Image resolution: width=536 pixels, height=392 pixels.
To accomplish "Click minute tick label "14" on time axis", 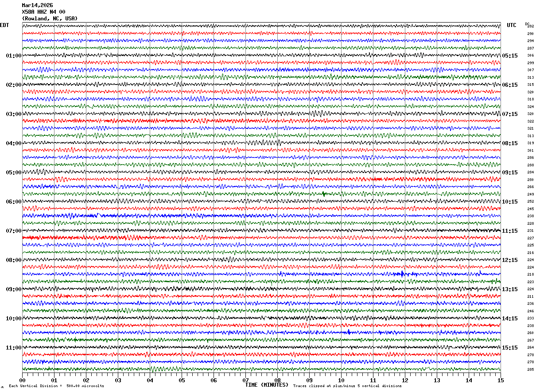I will point(469,380).
